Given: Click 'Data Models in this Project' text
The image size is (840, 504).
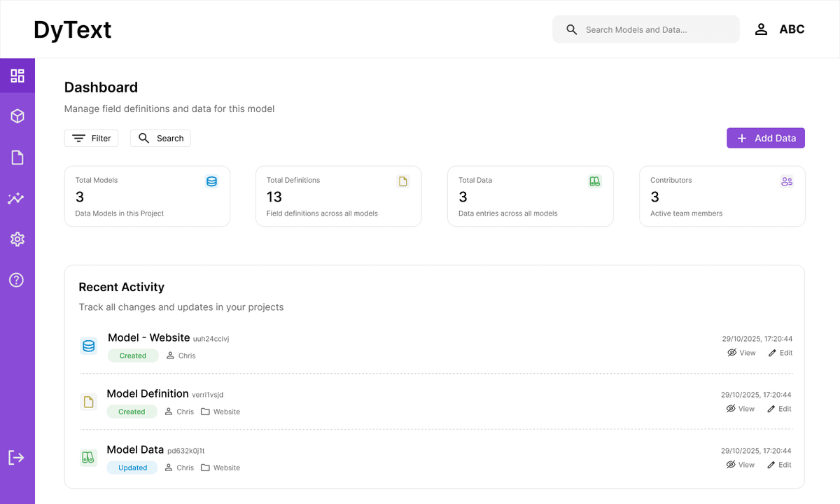Looking at the screenshot, I should pos(120,213).
